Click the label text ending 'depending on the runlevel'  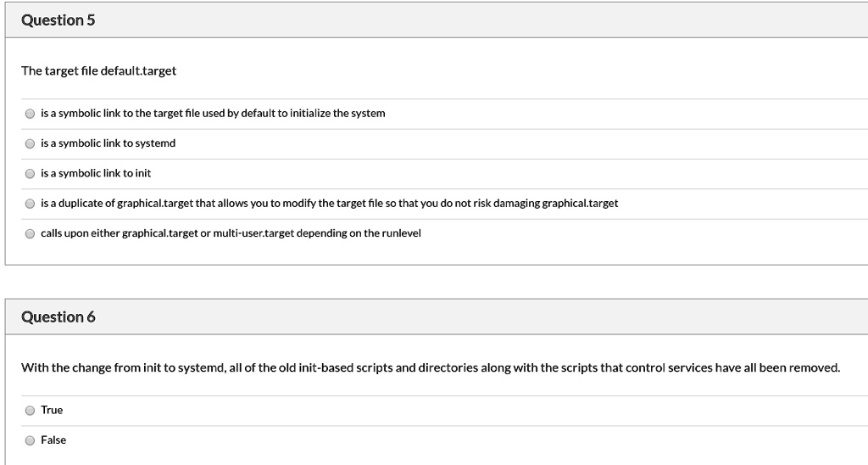coord(231,232)
